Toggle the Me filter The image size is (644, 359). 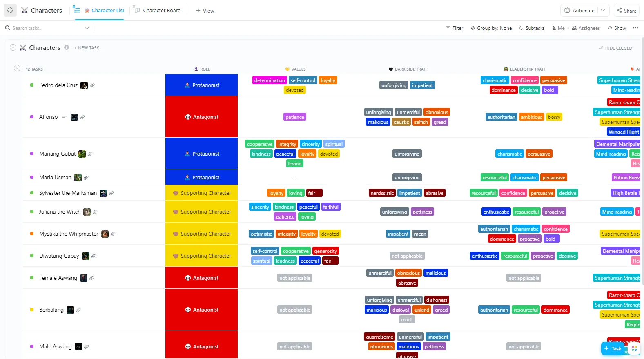point(558,28)
